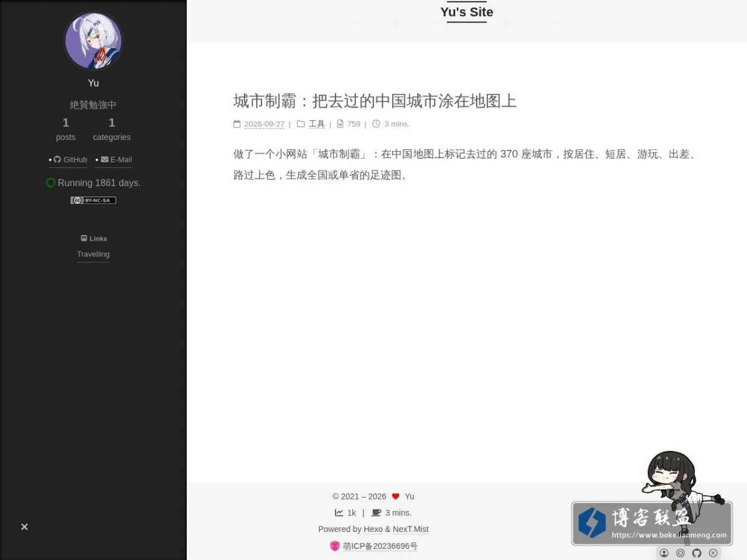Screen dimensions: 747x560
Task: Open the GitHub profile link in sidebar
Action: pos(70,160)
